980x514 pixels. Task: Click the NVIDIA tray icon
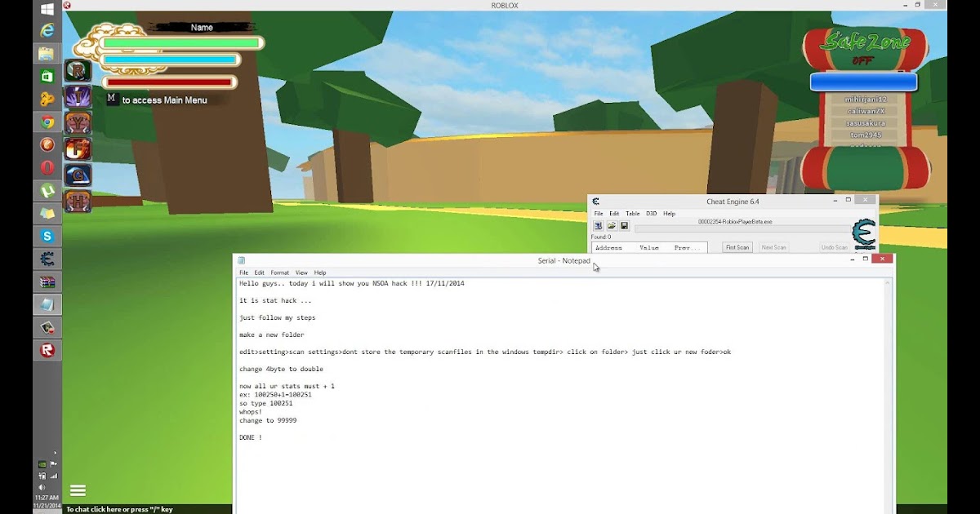click(42, 464)
